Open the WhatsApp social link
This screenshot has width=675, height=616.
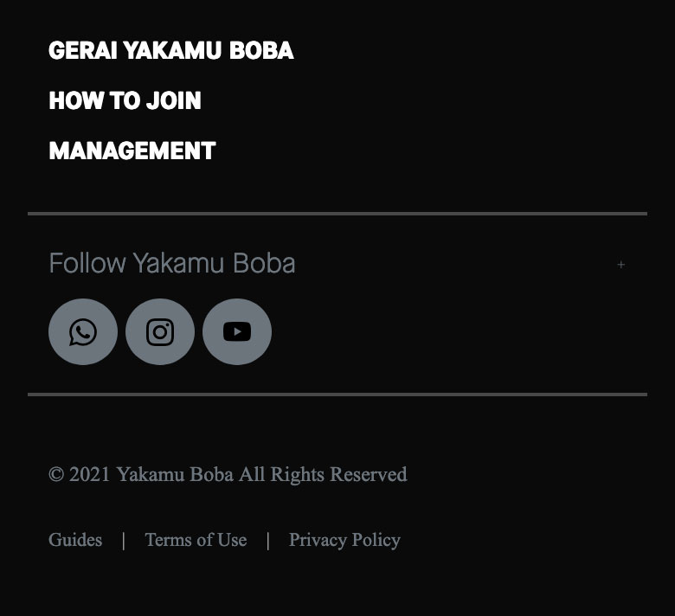[x=83, y=332]
